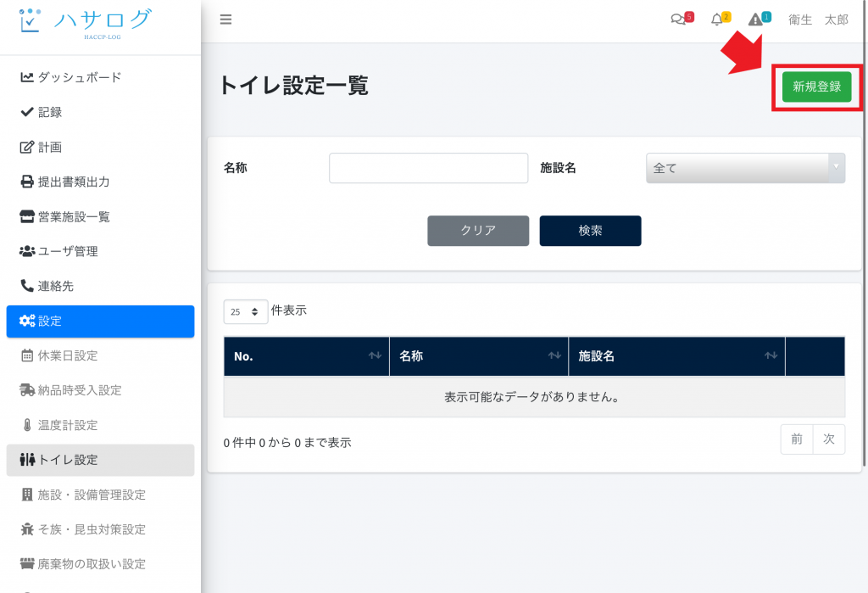
Task: Click the 検索 search button
Action: coord(590,231)
